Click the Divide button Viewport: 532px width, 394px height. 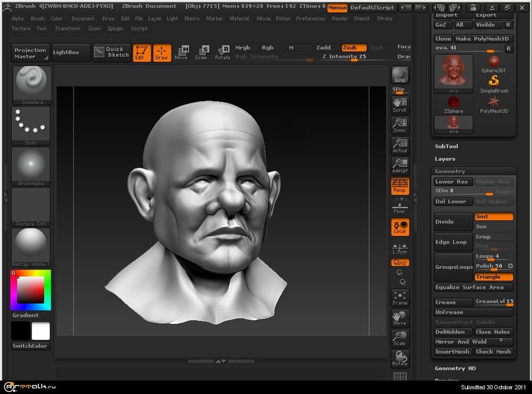click(x=453, y=221)
